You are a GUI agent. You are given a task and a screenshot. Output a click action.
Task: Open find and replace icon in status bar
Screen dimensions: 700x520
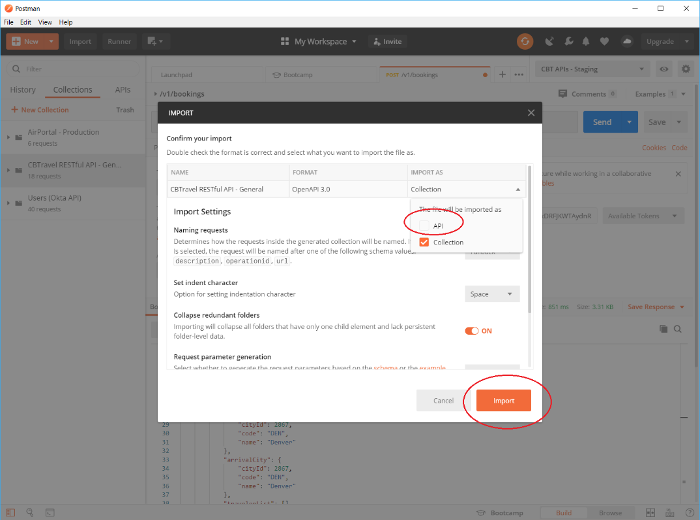30,512
